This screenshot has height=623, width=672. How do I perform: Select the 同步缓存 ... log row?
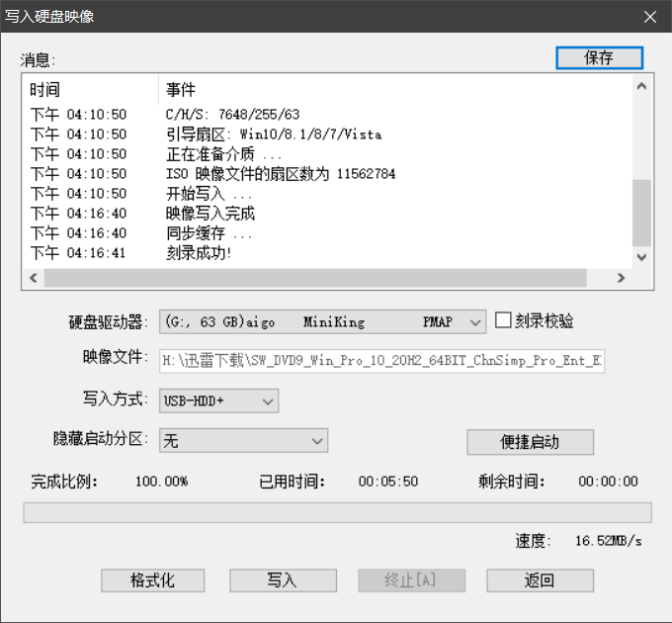(326, 233)
